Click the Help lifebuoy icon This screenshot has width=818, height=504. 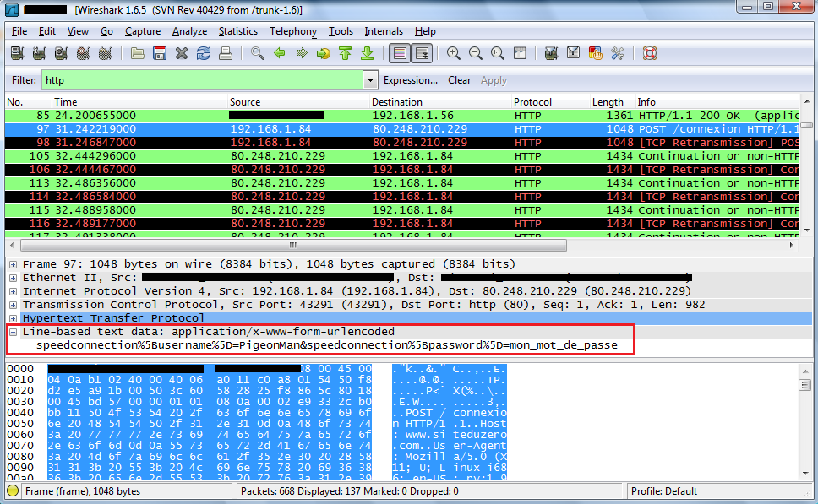pyautogui.click(x=649, y=53)
